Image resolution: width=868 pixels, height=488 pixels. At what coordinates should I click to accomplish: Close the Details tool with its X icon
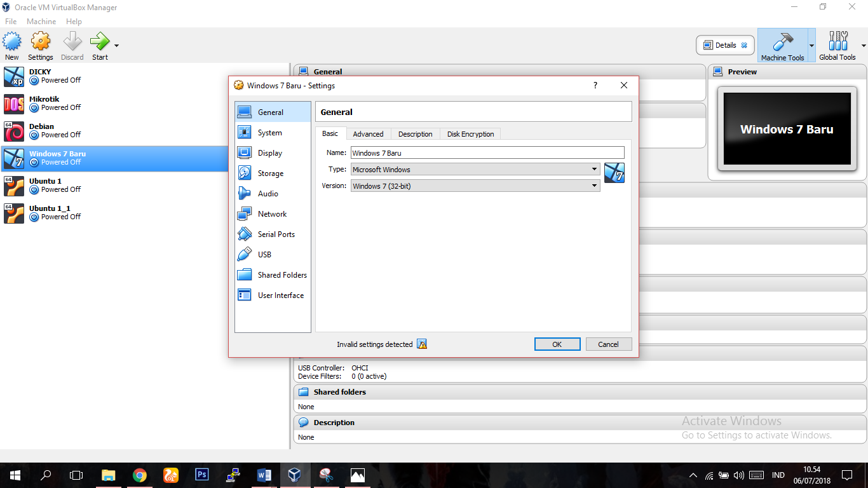click(744, 45)
